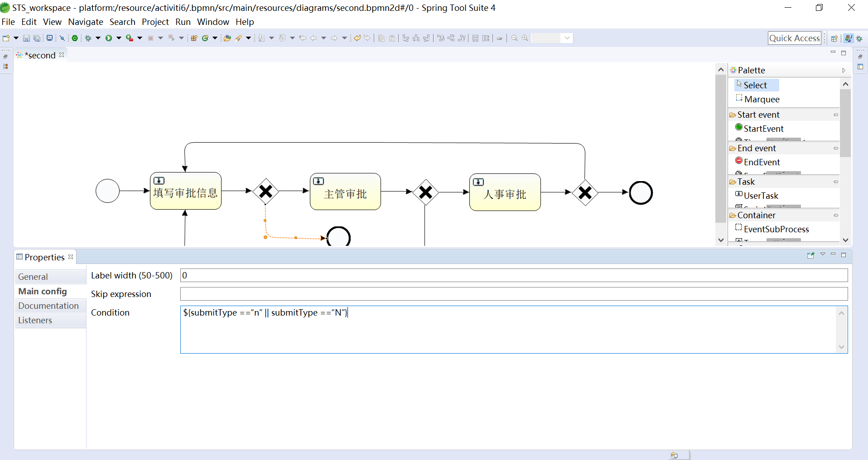This screenshot has width=868, height=460.
Task: Close the *second editor tab
Action: pos(62,55)
